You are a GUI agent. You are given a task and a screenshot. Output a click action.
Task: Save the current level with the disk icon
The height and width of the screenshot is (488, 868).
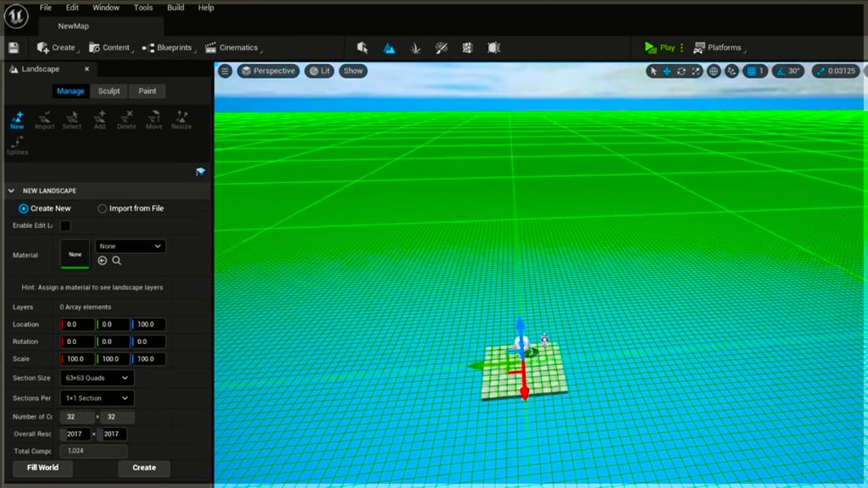[14, 47]
